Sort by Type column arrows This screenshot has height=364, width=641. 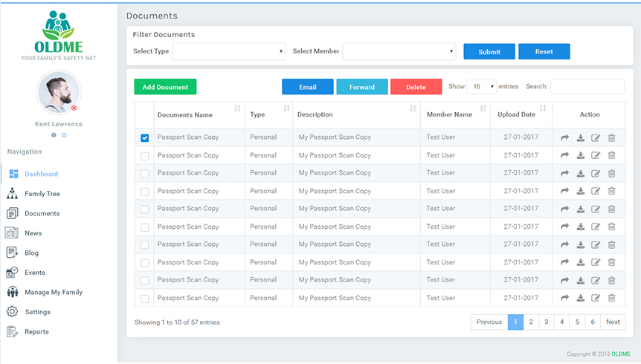tap(286, 108)
